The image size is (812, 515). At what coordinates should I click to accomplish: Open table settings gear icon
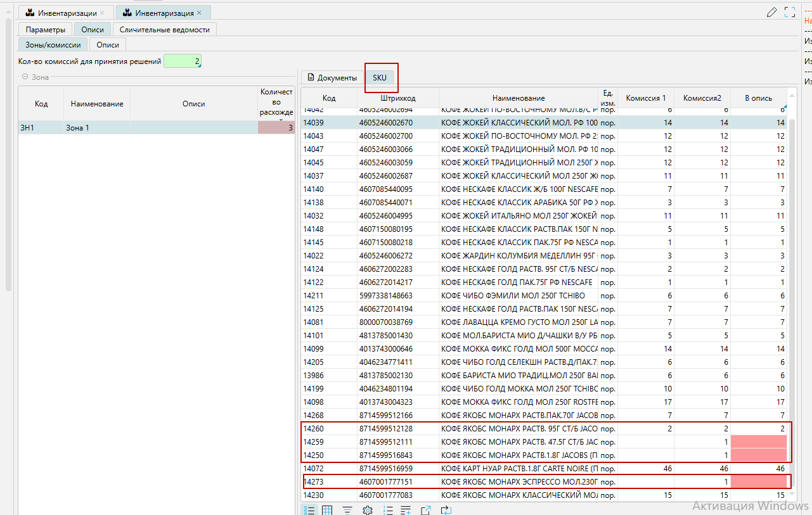click(x=367, y=510)
